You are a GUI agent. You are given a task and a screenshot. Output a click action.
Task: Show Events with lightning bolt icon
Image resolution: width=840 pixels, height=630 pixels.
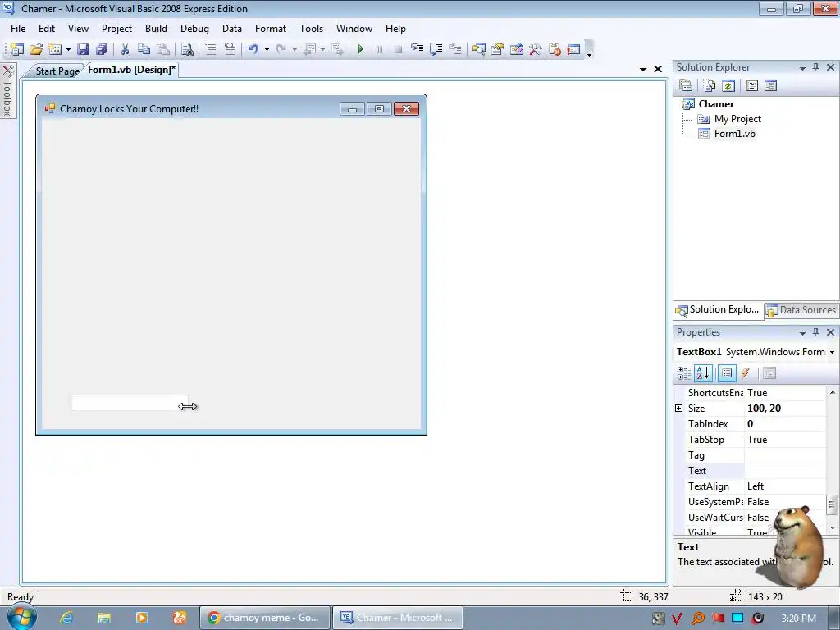(x=746, y=373)
